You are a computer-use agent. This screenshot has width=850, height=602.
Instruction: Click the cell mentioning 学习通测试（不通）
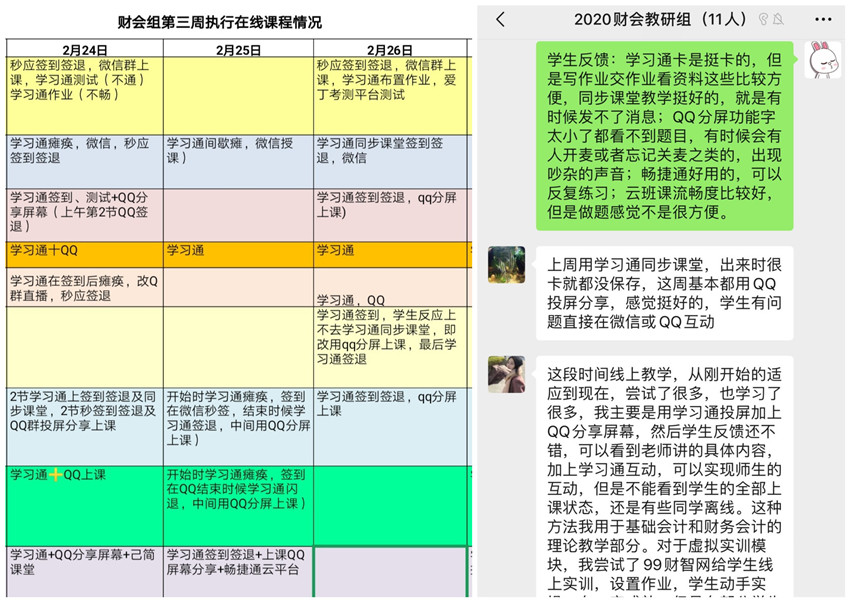(x=85, y=96)
